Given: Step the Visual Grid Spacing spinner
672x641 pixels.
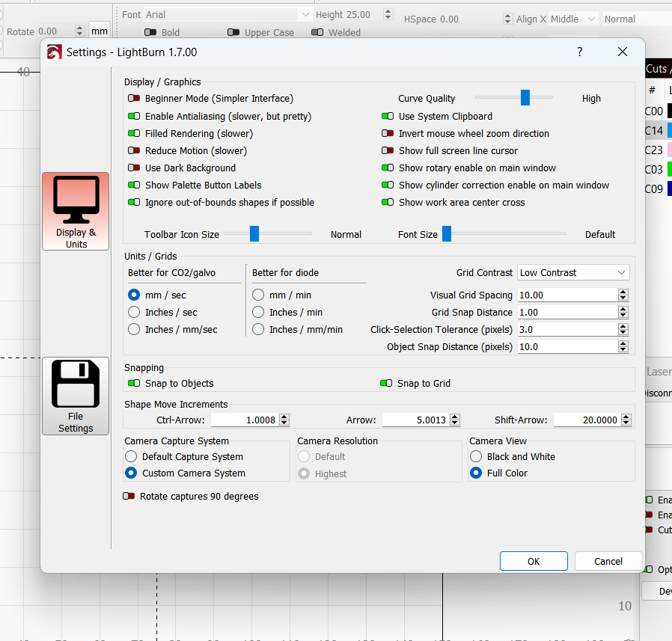Looking at the screenshot, I should 623,295.
